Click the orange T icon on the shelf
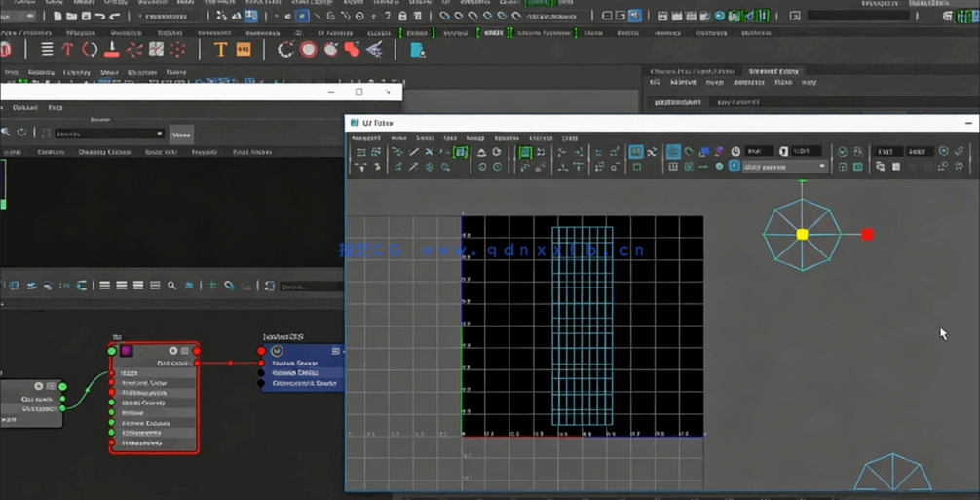 click(x=220, y=50)
